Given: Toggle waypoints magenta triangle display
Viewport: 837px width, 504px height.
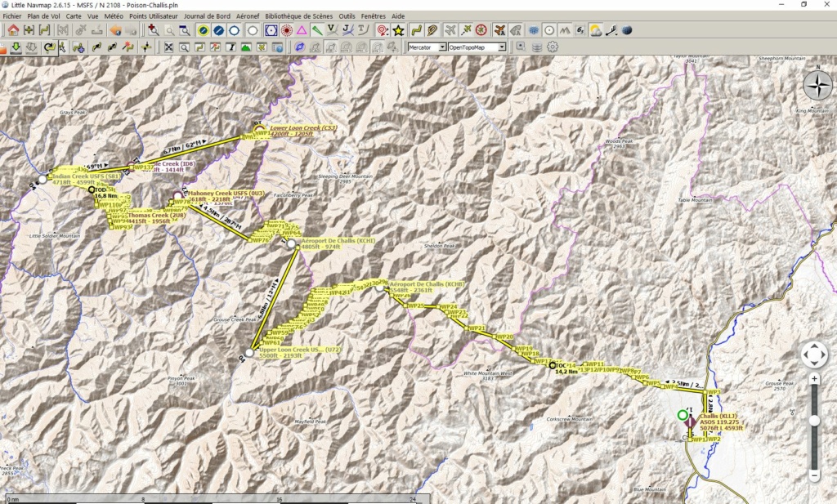Looking at the screenshot, I should 302,30.
